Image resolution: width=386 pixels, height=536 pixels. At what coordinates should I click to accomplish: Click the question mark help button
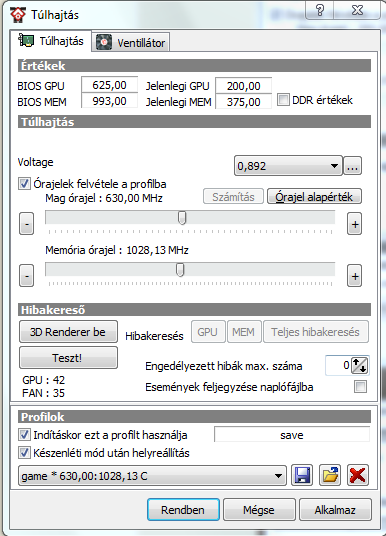tap(319, 10)
